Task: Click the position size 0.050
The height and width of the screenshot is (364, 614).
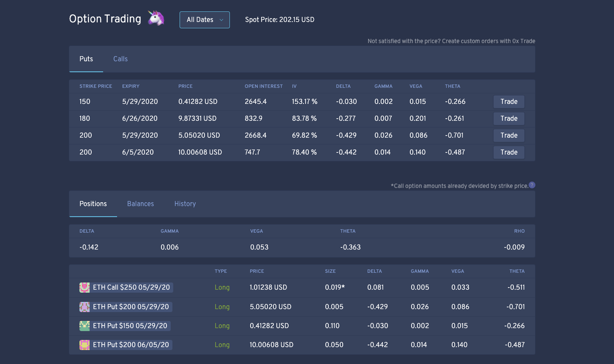Action: pyautogui.click(x=334, y=345)
